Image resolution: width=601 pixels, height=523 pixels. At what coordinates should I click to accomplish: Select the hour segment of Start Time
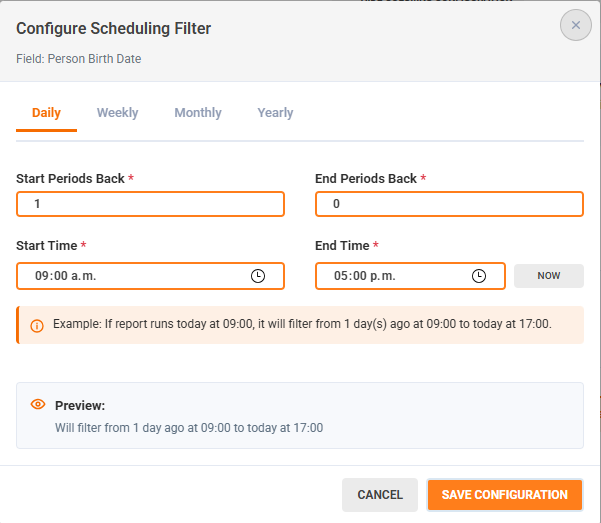(x=42, y=276)
